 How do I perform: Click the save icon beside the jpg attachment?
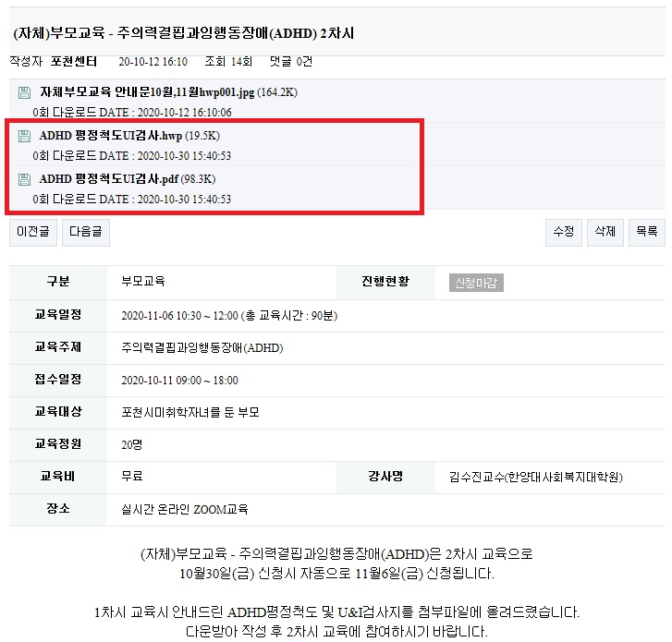24,92
